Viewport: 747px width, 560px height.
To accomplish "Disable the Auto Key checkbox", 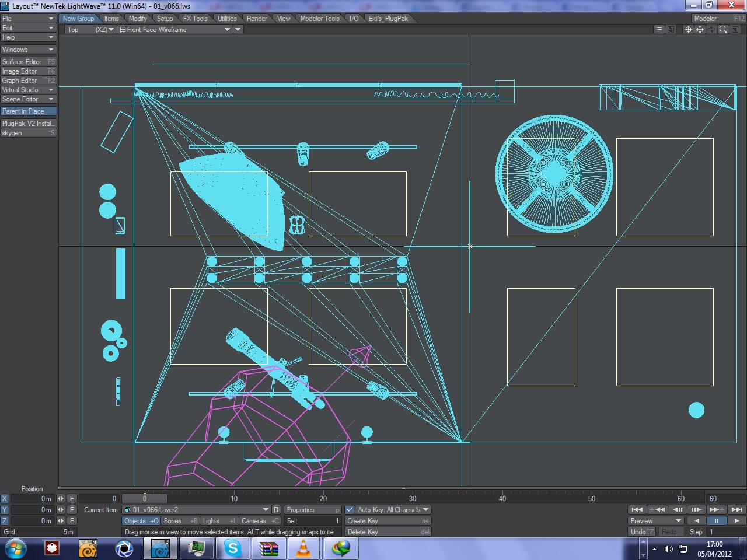I will pos(350,510).
